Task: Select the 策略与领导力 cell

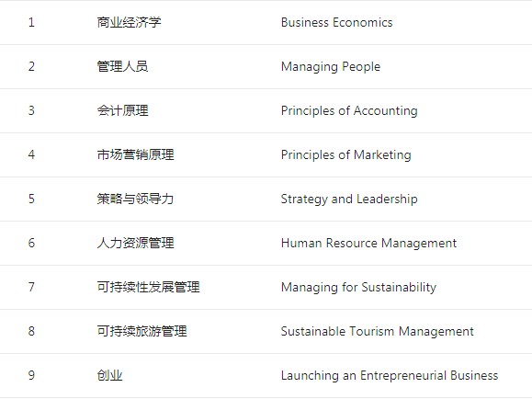Action: tap(135, 199)
